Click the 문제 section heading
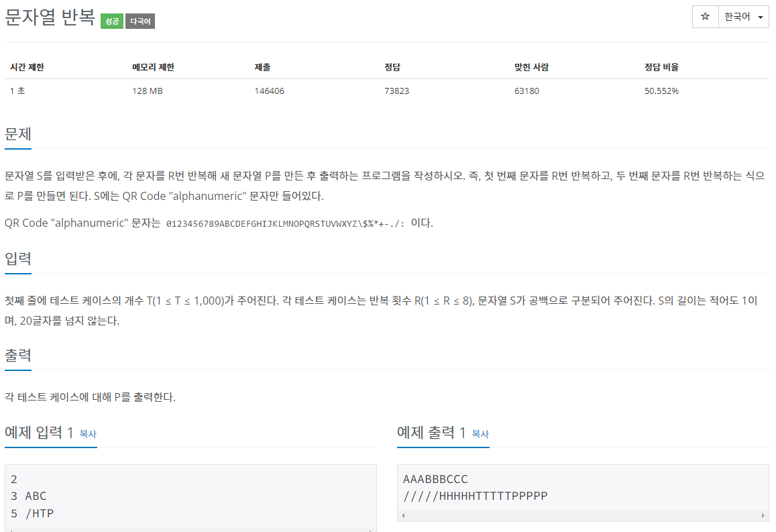The image size is (776, 532). [18, 134]
